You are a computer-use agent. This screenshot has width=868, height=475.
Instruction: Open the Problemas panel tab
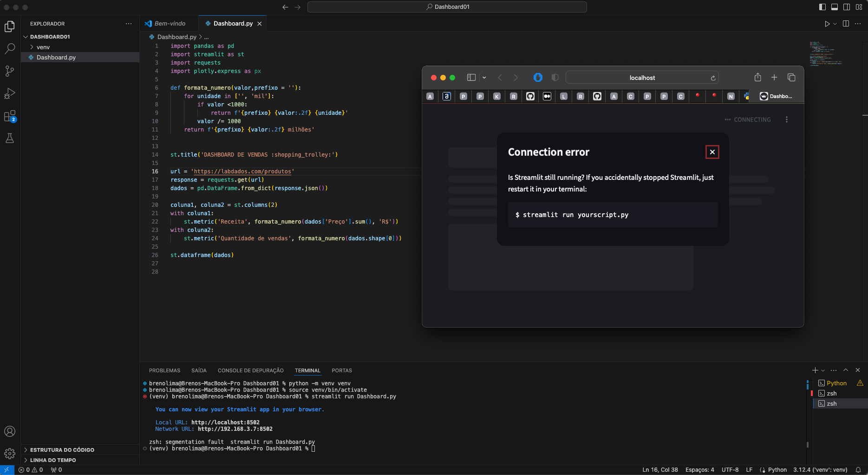tap(164, 370)
